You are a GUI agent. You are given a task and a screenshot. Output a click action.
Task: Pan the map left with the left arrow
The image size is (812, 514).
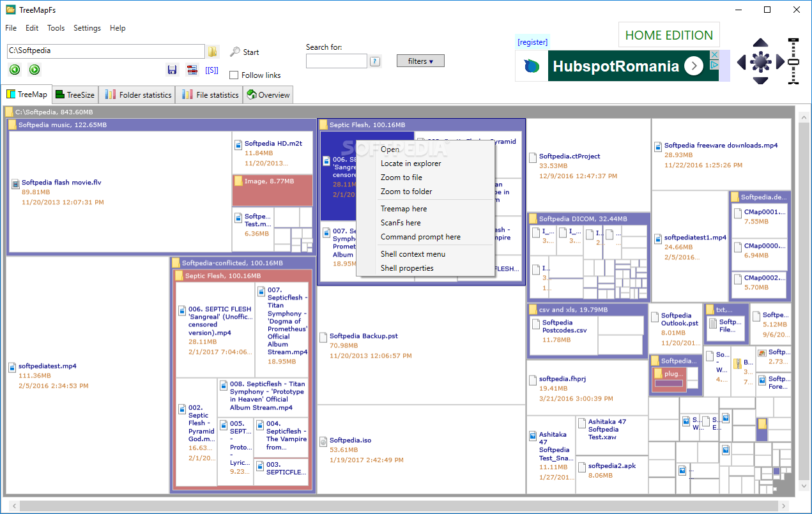click(741, 62)
